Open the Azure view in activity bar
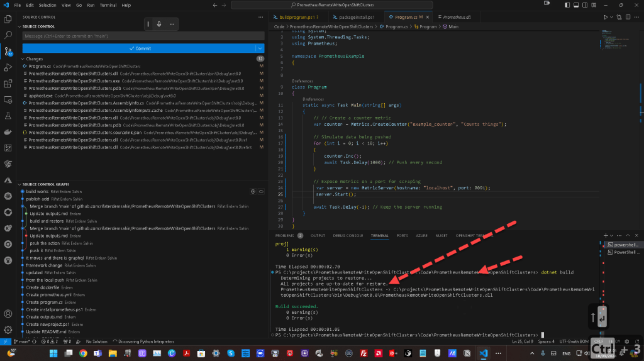This screenshot has width=644, height=361. click(x=8, y=180)
